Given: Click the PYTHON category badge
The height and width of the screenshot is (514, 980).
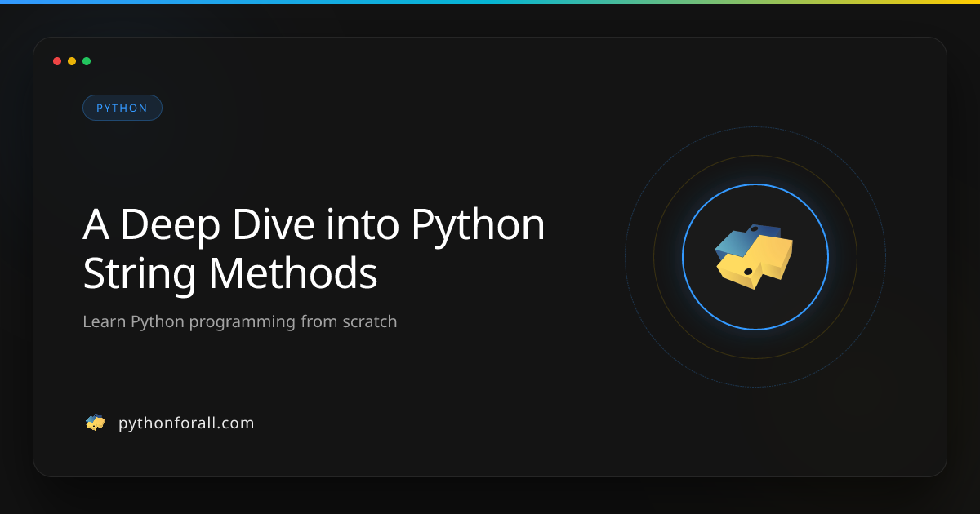Looking at the screenshot, I should click(x=122, y=108).
